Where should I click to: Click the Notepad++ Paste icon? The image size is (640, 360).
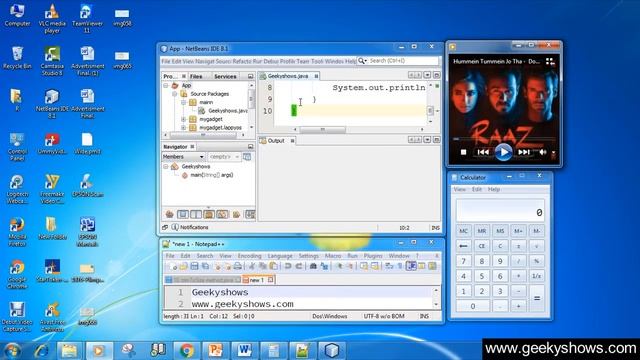pos(273,267)
